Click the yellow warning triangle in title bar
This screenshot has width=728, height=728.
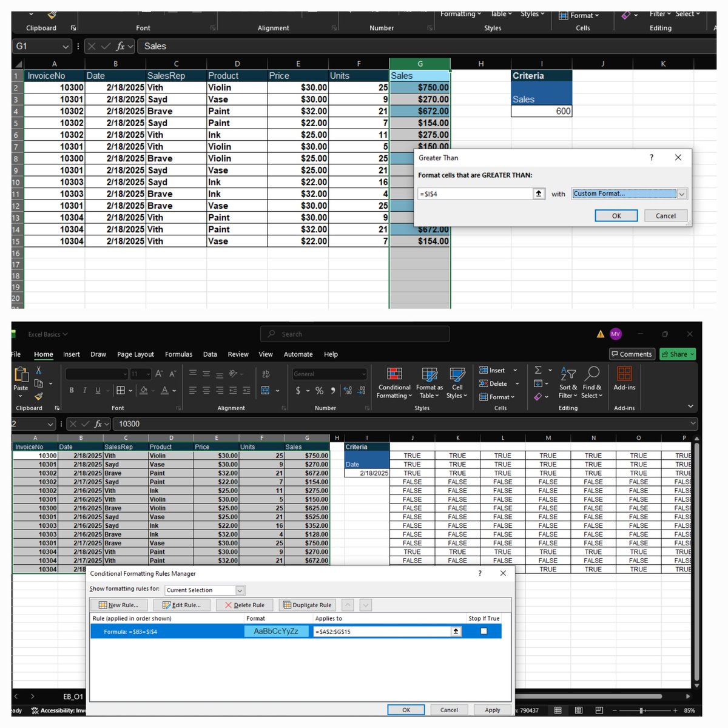tap(600, 334)
